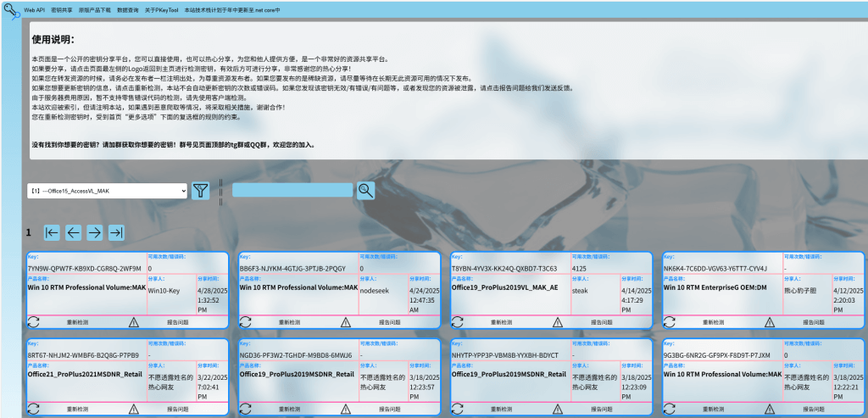Jump to the first page arrow

tap(53, 232)
